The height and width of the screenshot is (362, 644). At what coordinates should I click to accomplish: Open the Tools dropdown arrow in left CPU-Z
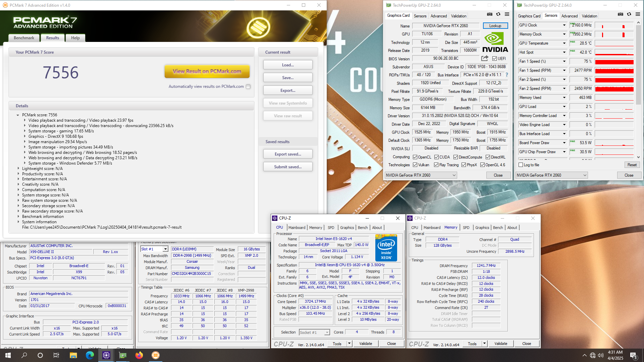(349, 344)
